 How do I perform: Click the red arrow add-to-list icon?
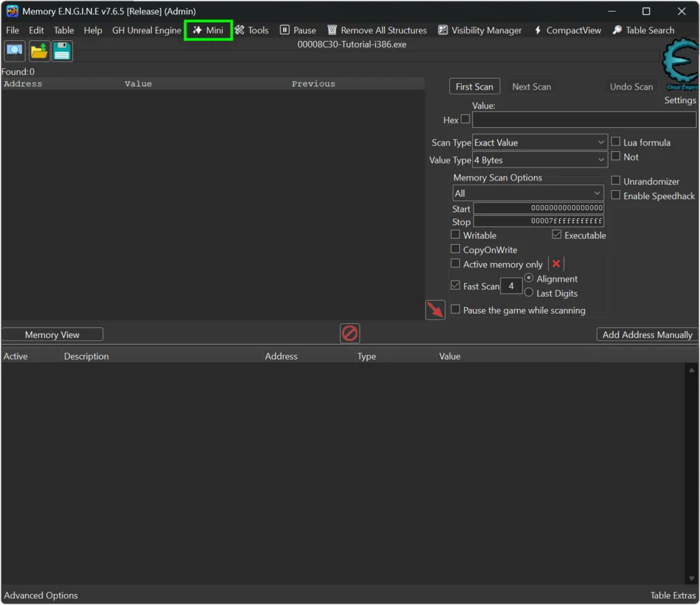tap(435, 310)
